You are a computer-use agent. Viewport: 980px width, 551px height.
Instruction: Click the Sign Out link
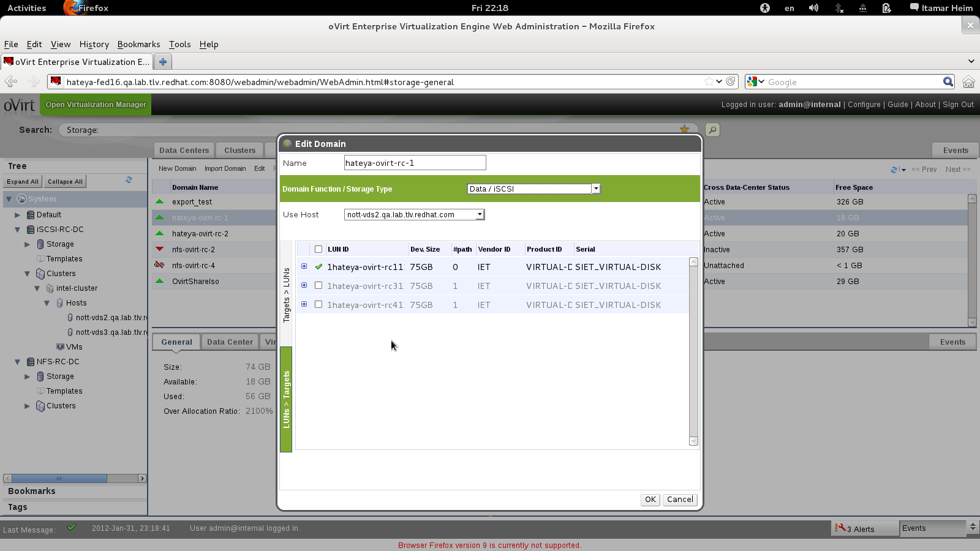pyautogui.click(x=958, y=105)
